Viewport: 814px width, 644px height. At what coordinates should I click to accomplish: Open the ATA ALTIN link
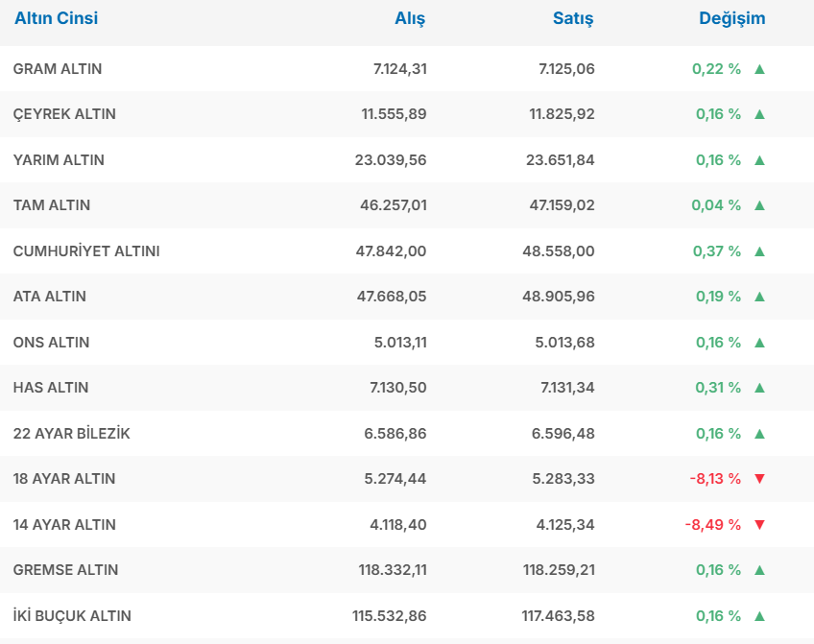[x=50, y=297]
